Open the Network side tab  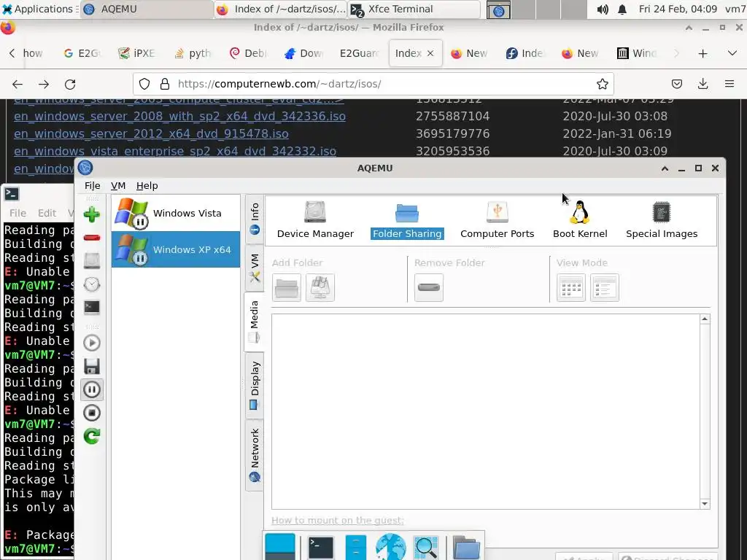[255, 455]
